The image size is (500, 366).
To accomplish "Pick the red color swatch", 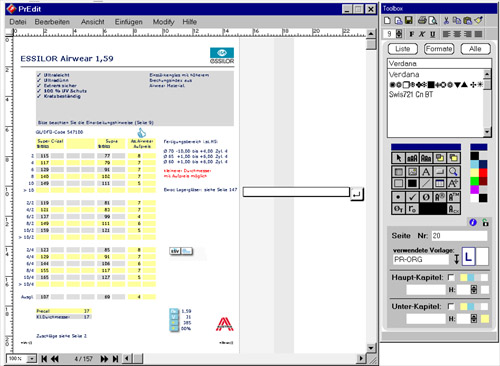I will coord(483,172).
